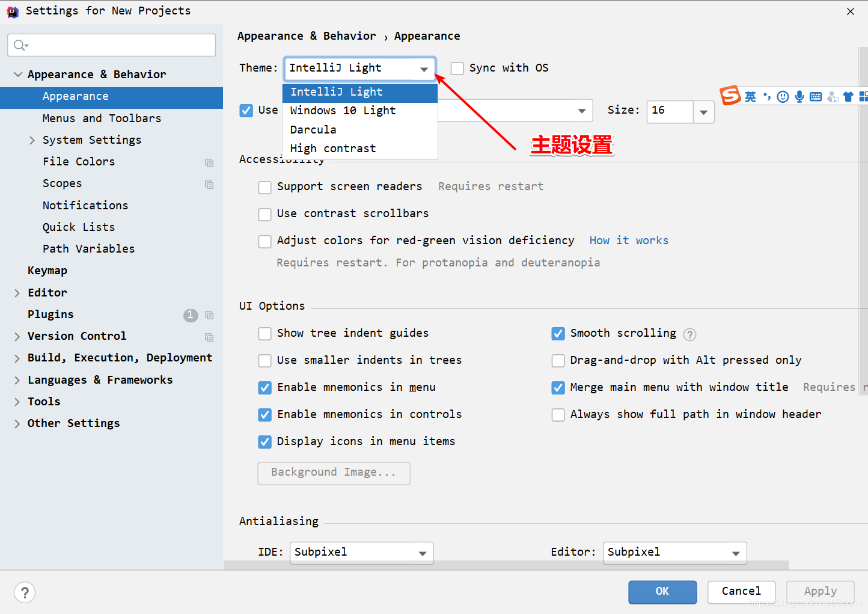Uncheck Merge main menu with window title
This screenshot has width=868, height=614.
[x=558, y=388]
